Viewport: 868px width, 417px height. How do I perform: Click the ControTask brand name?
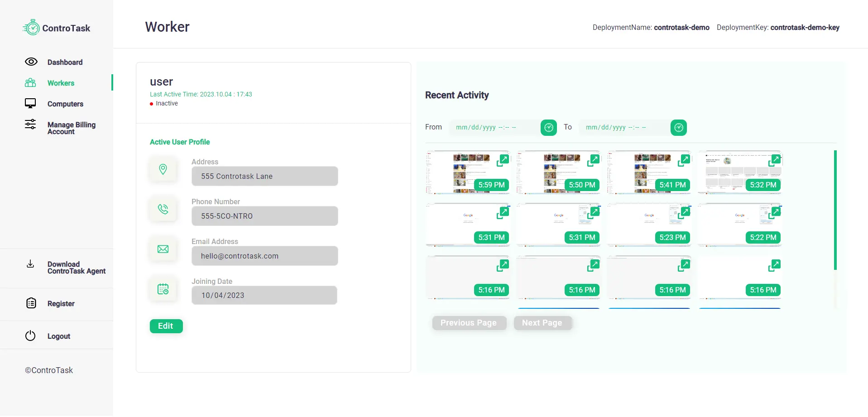coord(66,28)
